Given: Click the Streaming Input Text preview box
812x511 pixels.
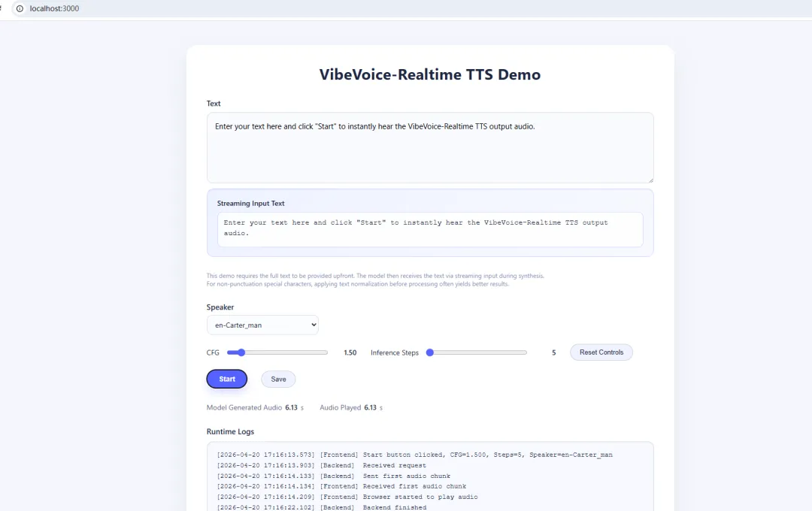Looking at the screenshot, I should [x=430, y=229].
